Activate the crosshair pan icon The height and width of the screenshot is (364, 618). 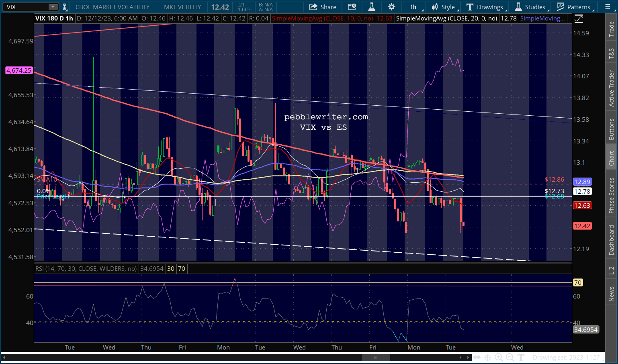(487, 357)
